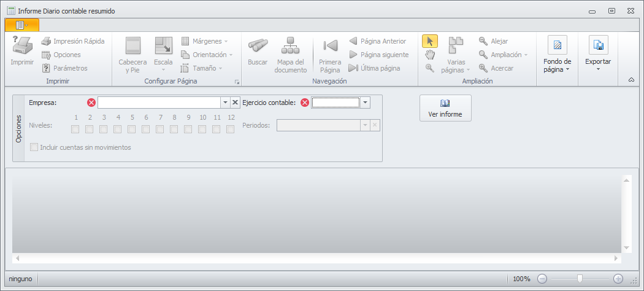Go to Página Anterior

coord(377,41)
